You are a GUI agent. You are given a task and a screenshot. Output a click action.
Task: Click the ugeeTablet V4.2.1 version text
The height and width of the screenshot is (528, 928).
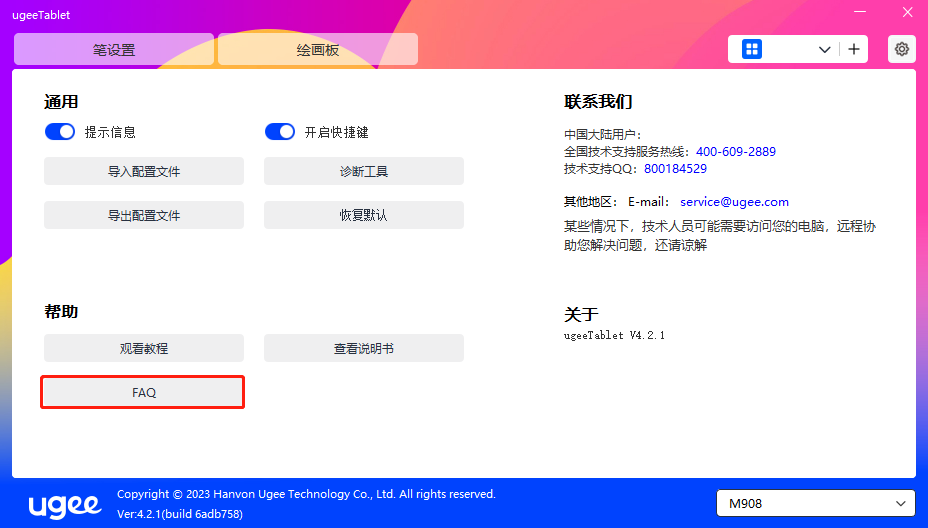click(614, 335)
